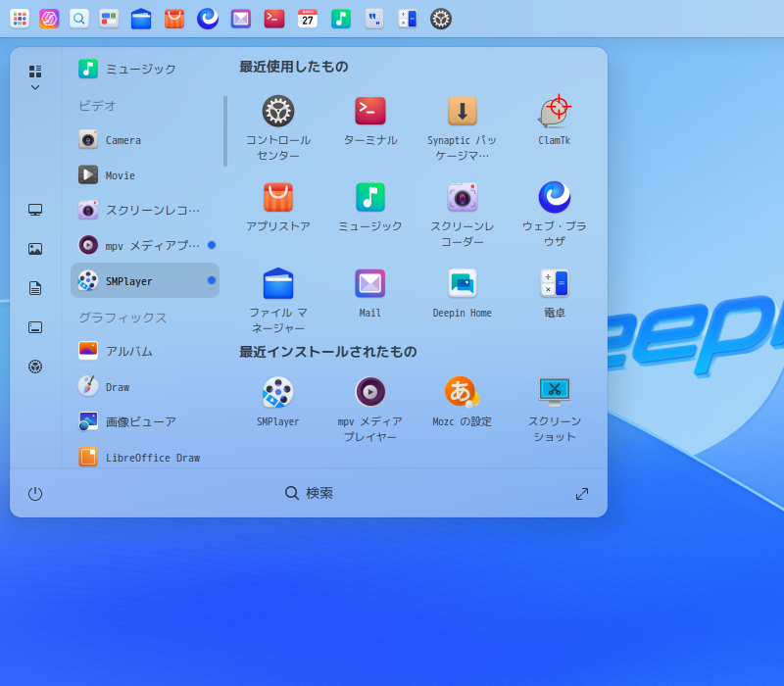
Task: Open Music from the dock
Action: (x=341, y=19)
